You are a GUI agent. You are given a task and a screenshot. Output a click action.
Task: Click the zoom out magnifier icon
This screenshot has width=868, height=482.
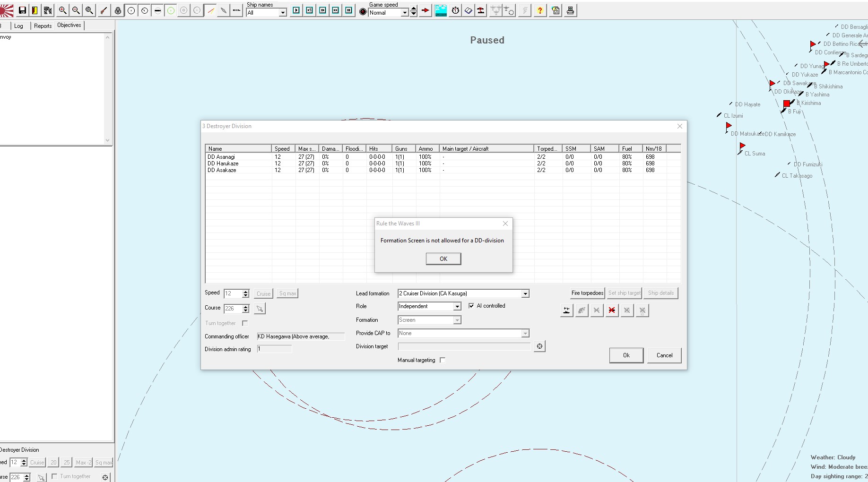[x=76, y=10]
